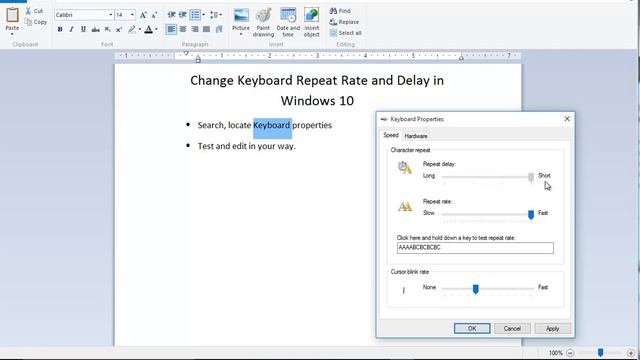This screenshot has width=640, height=360.
Task: Expand the Paste options arrow
Action: coord(12,34)
